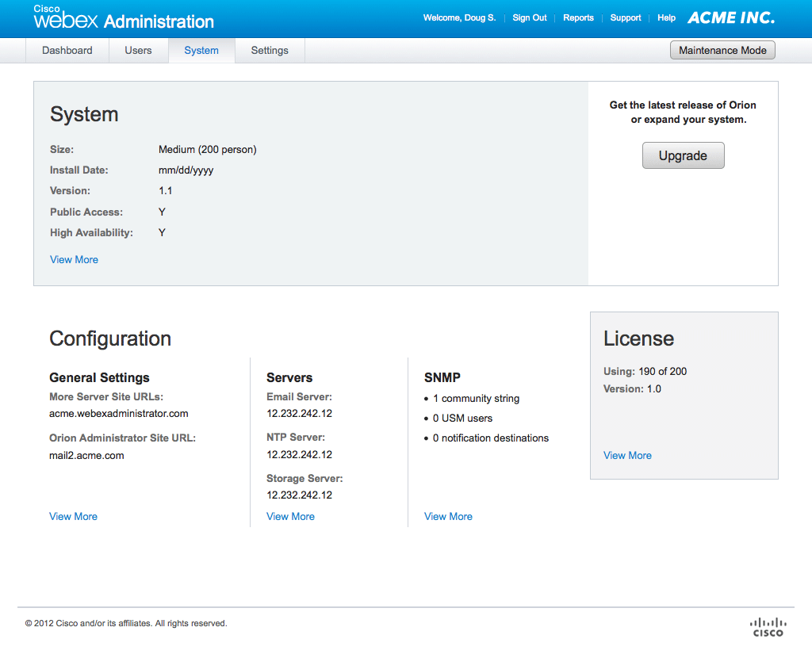Click the Help link

(666, 17)
